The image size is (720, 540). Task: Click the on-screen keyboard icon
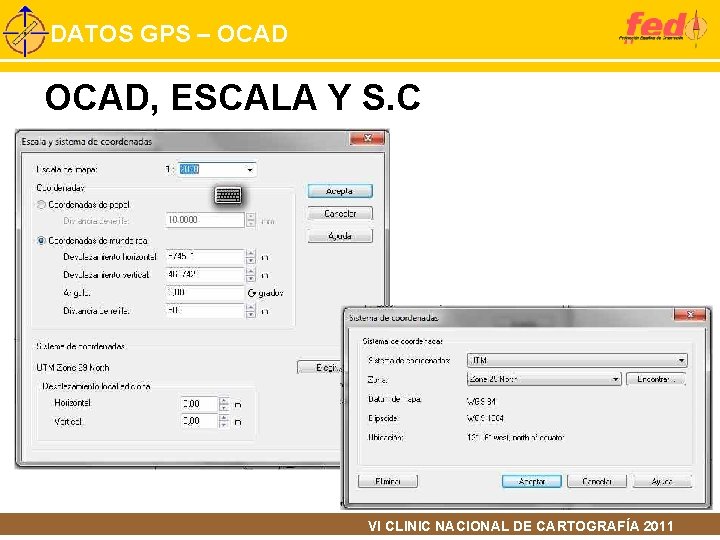(228, 196)
